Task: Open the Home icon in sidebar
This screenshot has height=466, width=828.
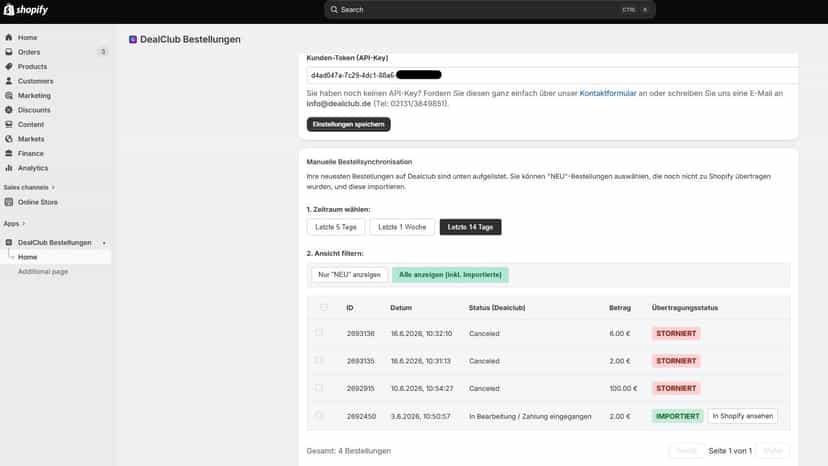Action: click(8, 38)
